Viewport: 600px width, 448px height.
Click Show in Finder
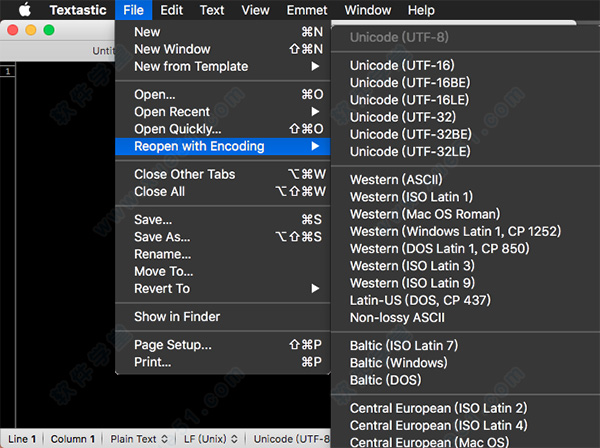177,317
